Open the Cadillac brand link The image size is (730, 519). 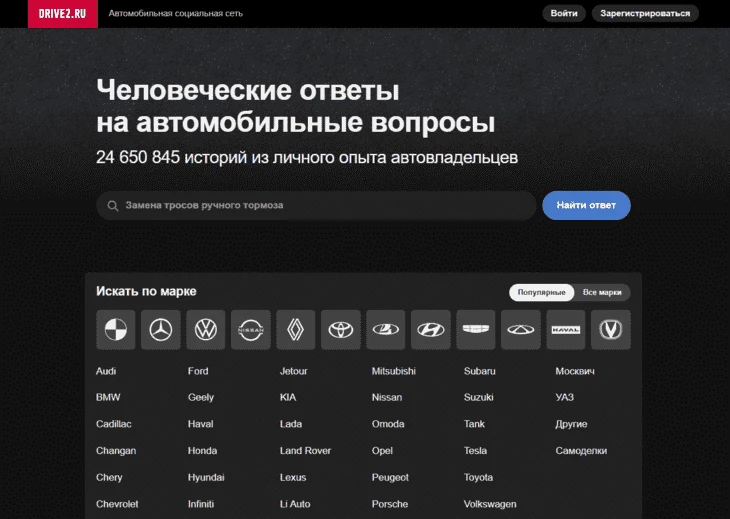[114, 424]
